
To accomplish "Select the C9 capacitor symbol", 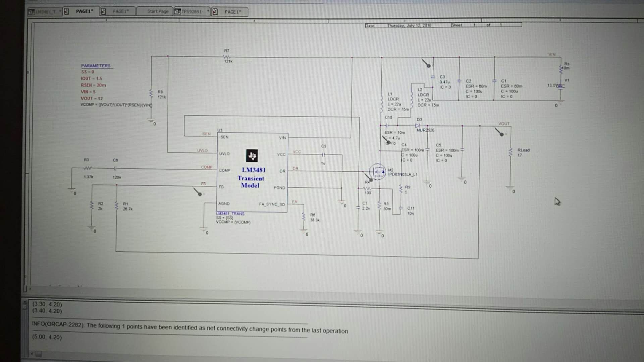I will coord(324,155).
